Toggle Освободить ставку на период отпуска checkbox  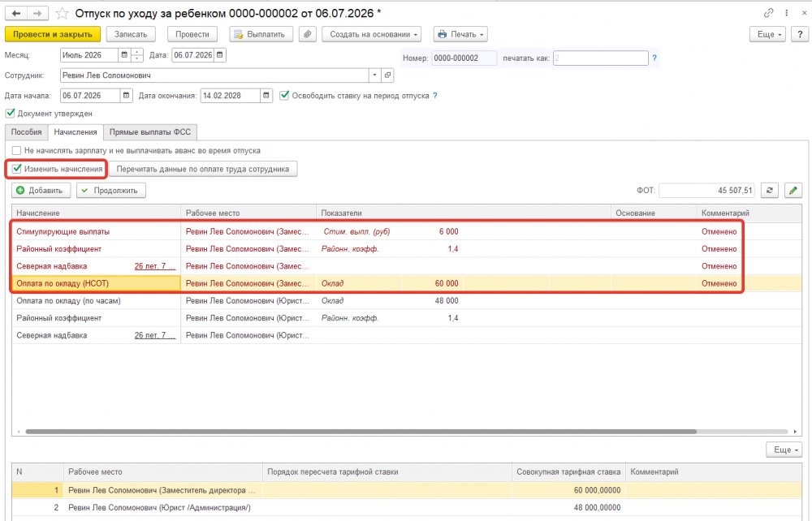(x=283, y=95)
